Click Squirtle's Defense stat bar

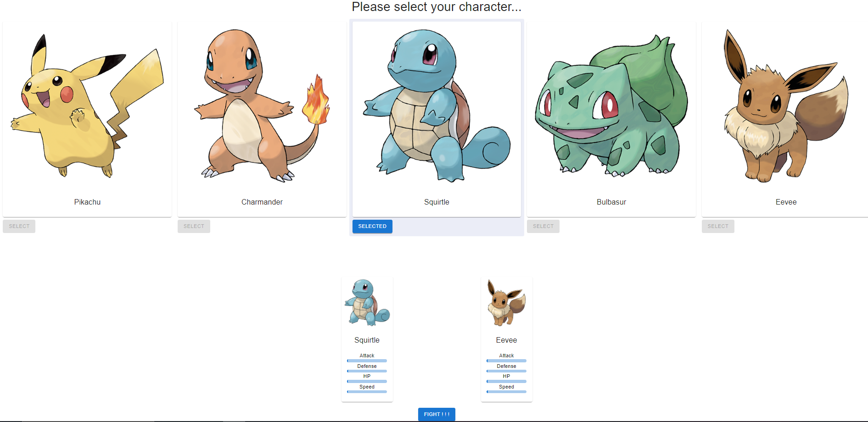[x=367, y=371]
